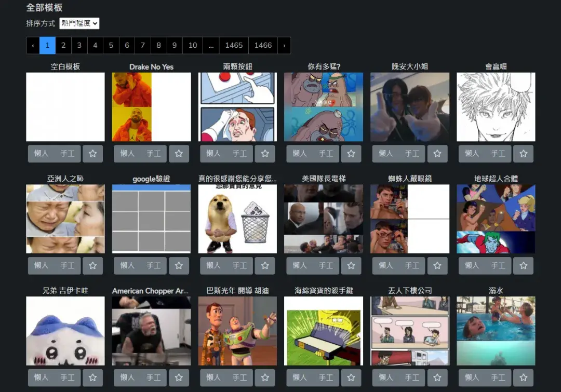Go to last page 1466

(x=263, y=45)
